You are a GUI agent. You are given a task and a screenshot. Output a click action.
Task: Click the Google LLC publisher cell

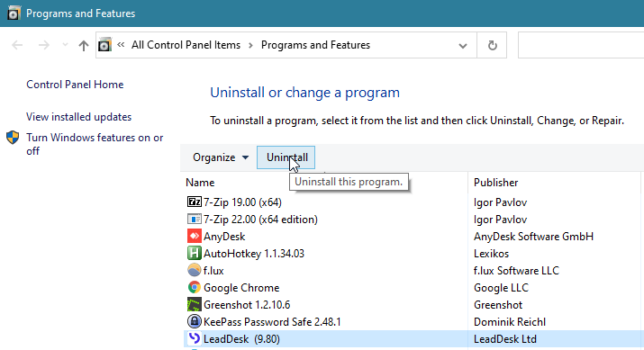(x=501, y=288)
